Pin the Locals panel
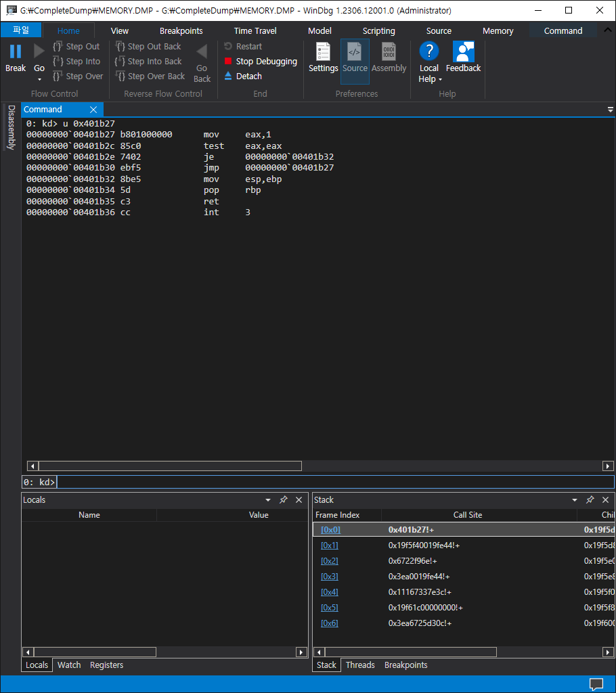This screenshot has height=693, width=616. (284, 500)
